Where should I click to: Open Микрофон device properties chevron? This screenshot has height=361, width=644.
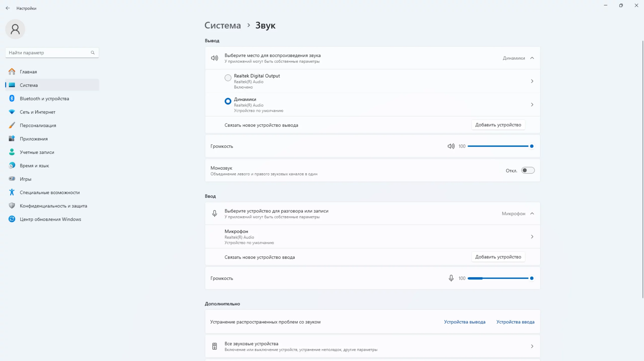tap(532, 237)
